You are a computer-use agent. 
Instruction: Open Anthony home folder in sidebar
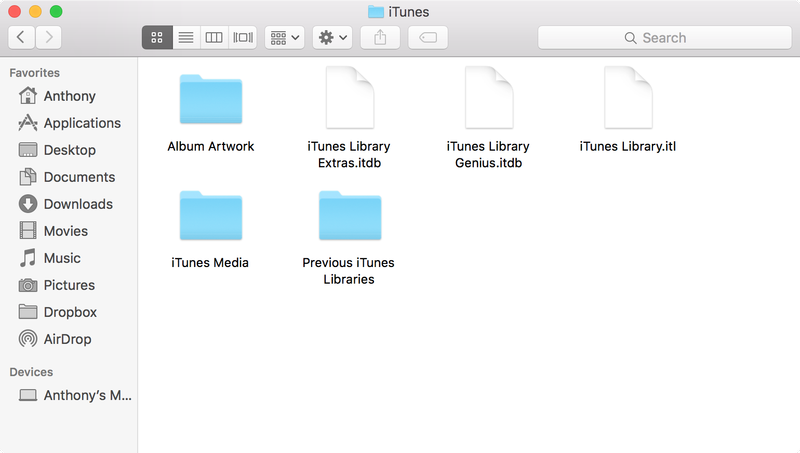[x=69, y=96]
